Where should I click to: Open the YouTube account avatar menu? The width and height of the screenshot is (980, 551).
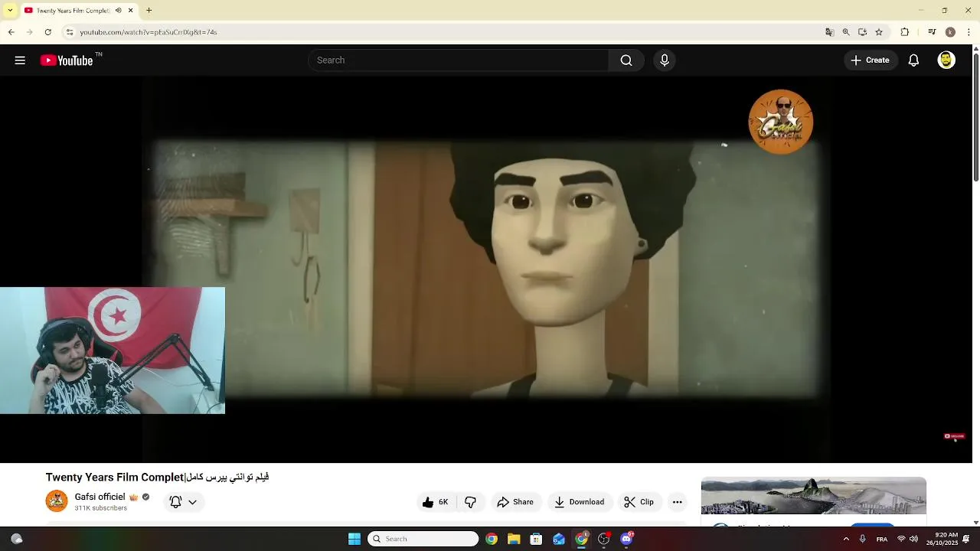click(x=946, y=60)
